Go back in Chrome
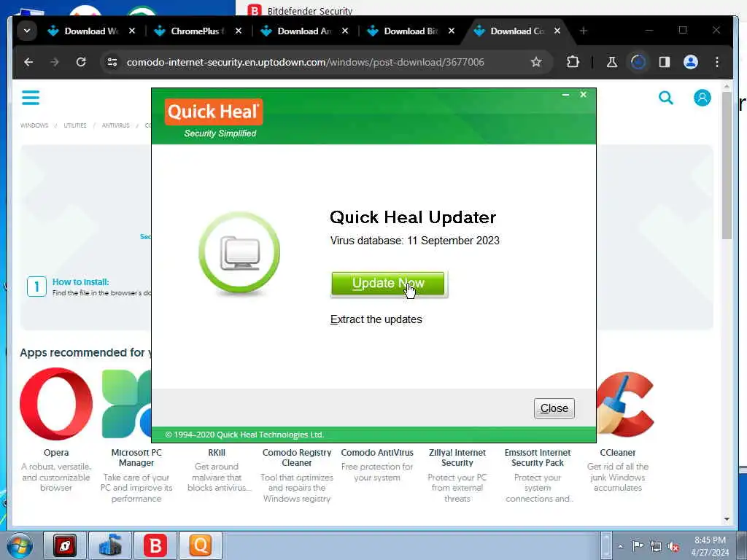The image size is (747, 560). pyautogui.click(x=28, y=62)
